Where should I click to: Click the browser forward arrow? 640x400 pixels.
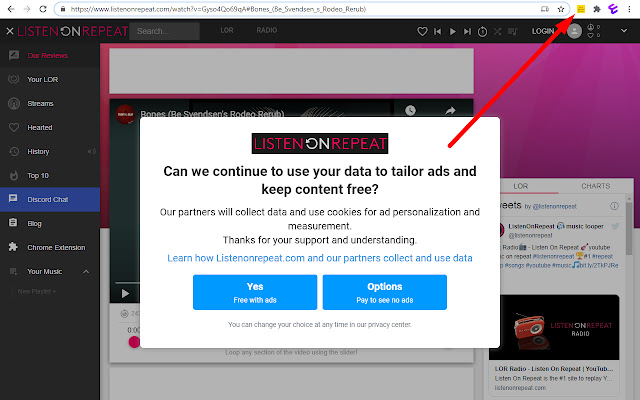click(x=27, y=9)
